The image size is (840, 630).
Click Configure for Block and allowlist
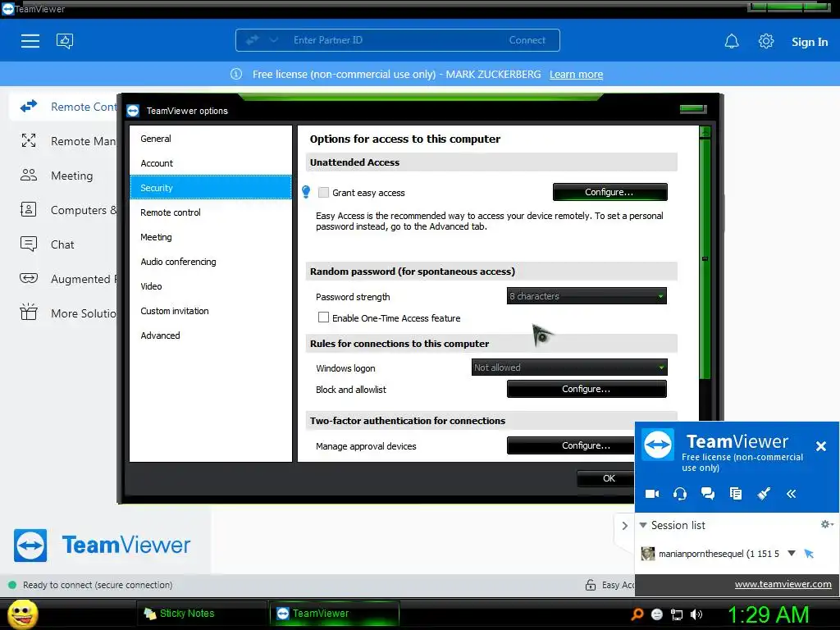[587, 389]
